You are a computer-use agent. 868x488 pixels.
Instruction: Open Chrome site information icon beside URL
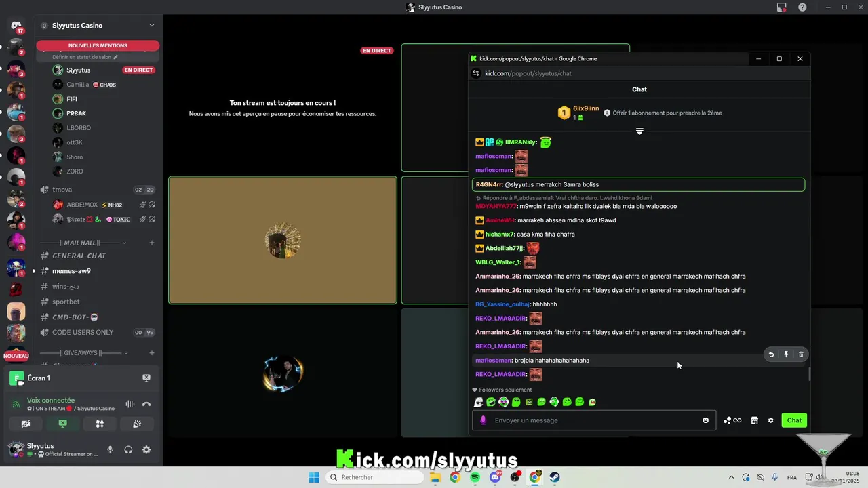pos(476,73)
